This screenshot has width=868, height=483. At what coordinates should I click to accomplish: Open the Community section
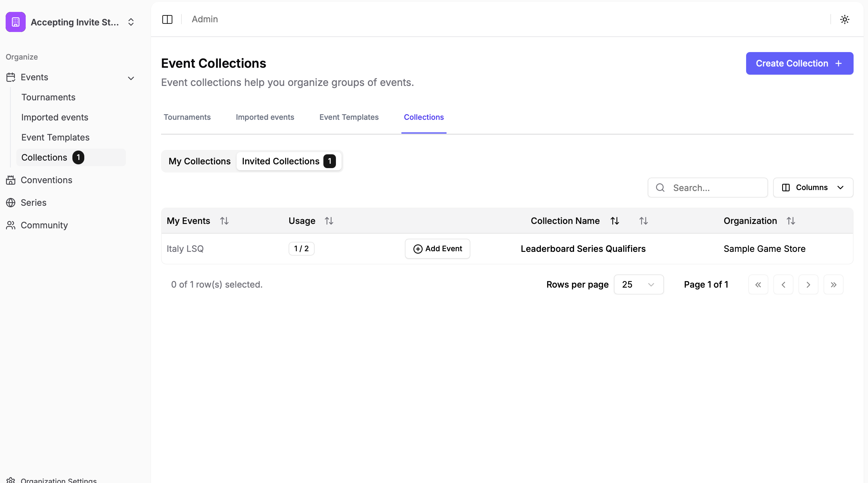pyautogui.click(x=44, y=225)
